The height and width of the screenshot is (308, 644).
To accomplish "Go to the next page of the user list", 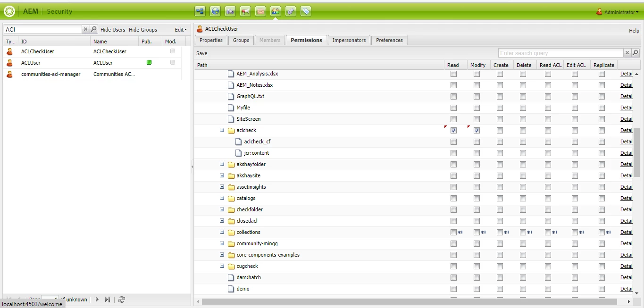I will click(x=97, y=300).
